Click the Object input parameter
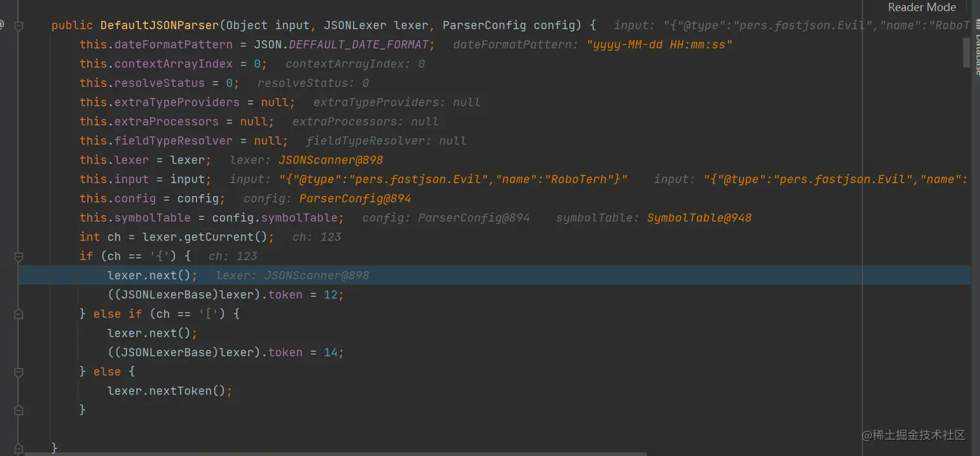The image size is (980, 456). pyautogui.click(x=268, y=25)
